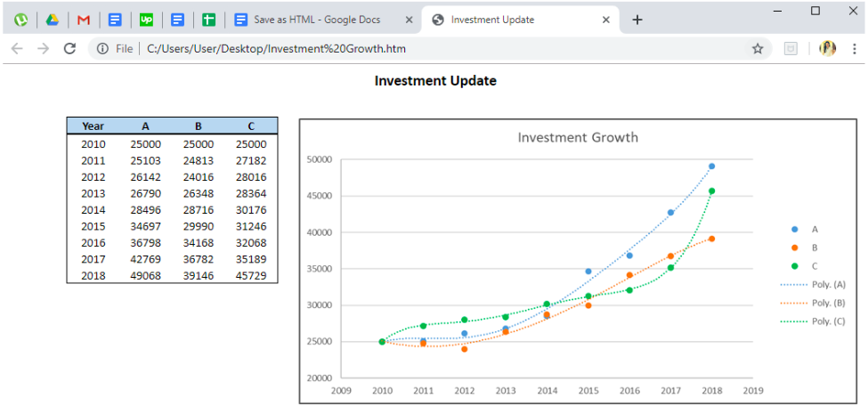Click legend entry Poly. (B)

(813, 303)
